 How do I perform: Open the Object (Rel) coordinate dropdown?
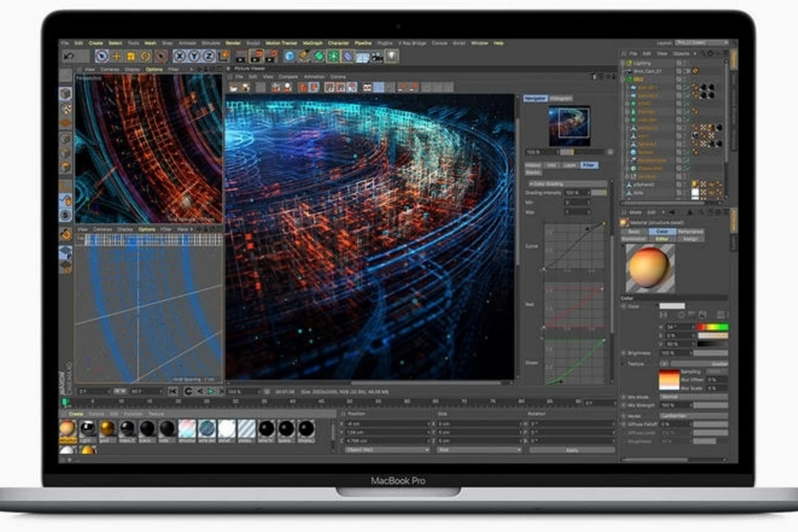point(387,450)
